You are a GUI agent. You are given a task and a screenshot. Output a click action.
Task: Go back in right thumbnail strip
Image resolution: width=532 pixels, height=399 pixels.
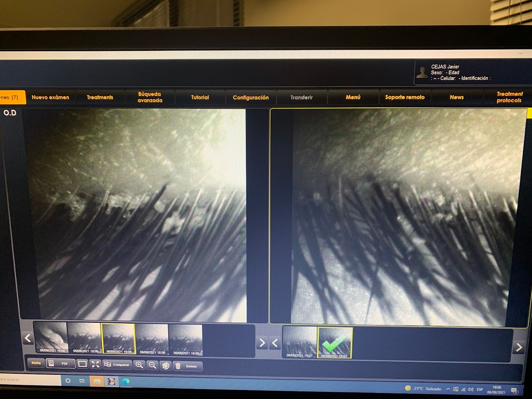(x=275, y=343)
